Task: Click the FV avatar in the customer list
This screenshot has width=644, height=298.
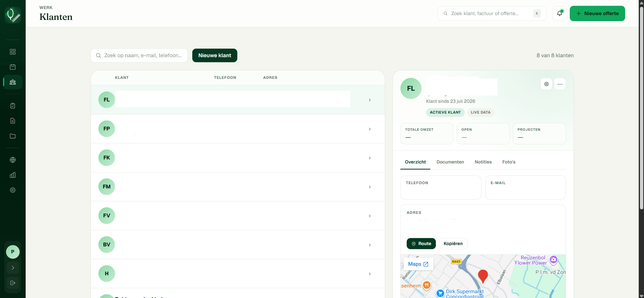Action: [107, 216]
